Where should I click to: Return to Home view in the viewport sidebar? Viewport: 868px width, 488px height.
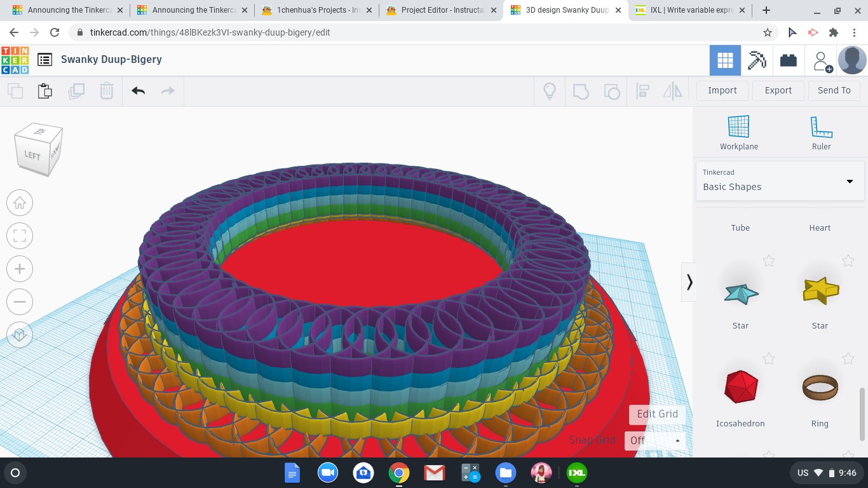[x=20, y=203]
